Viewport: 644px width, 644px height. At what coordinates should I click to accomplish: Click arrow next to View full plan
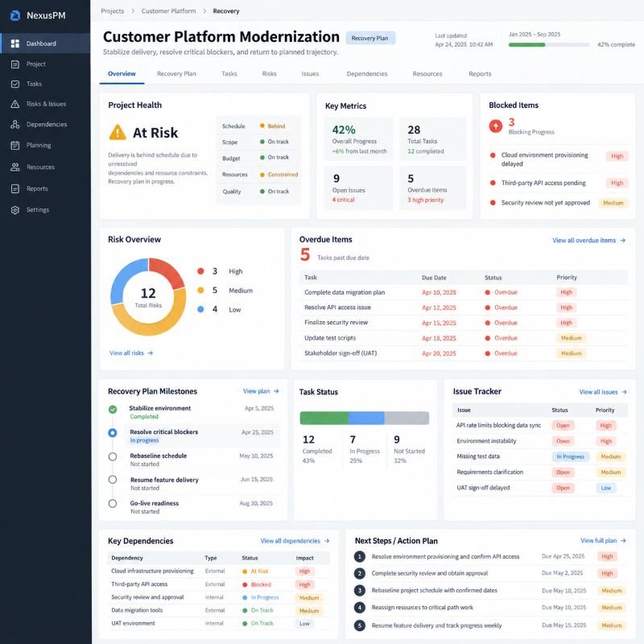(623, 540)
